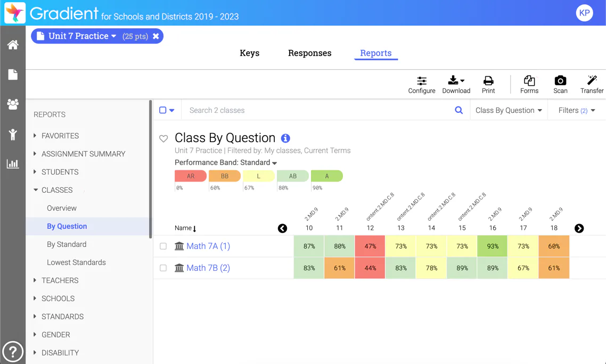The image size is (606, 364).
Task: Favorite the report with heart icon
Action: click(x=163, y=138)
